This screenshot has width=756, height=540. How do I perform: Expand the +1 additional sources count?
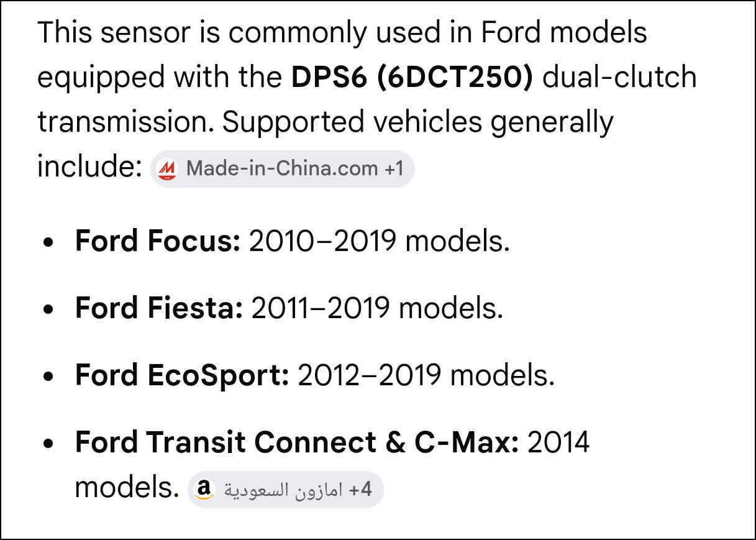coord(394,168)
